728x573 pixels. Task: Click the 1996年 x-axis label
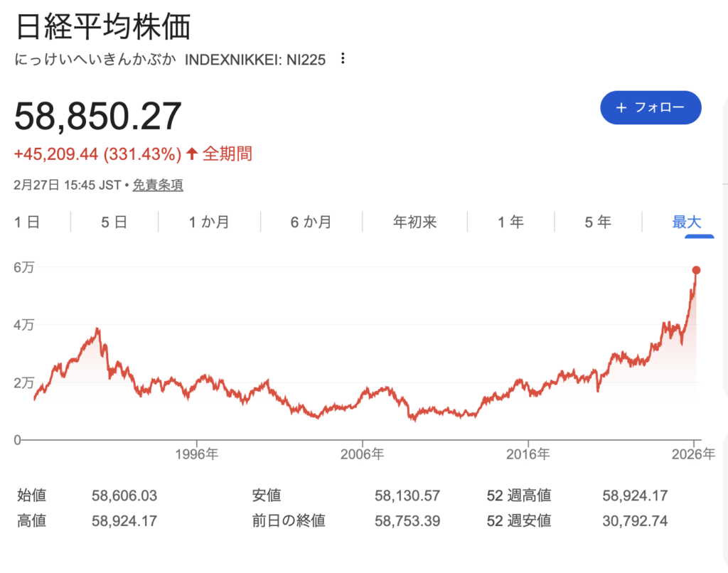click(196, 454)
